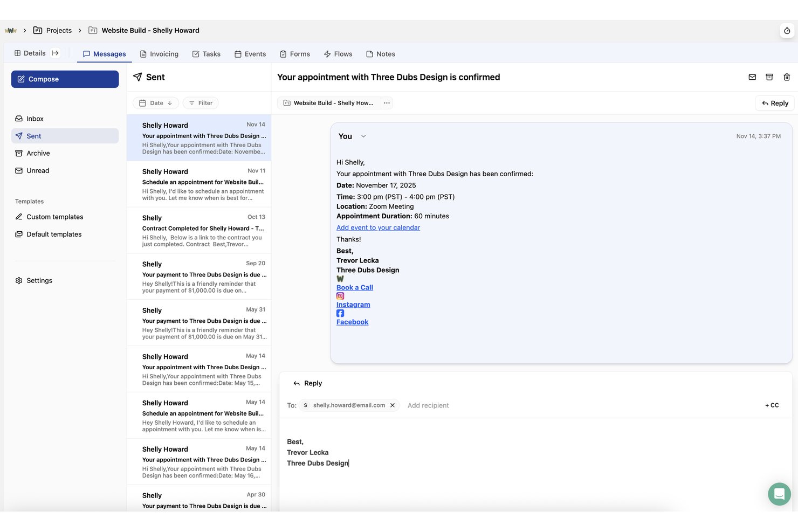The width and height of the screenshot is (798, 532).
Task: Click the W logo in email signature
Action: [340, 279]
